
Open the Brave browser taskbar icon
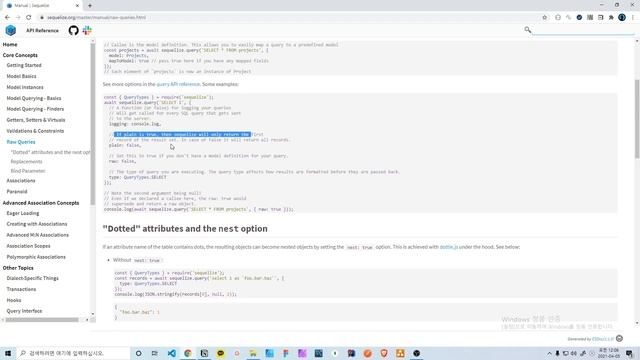384,353
